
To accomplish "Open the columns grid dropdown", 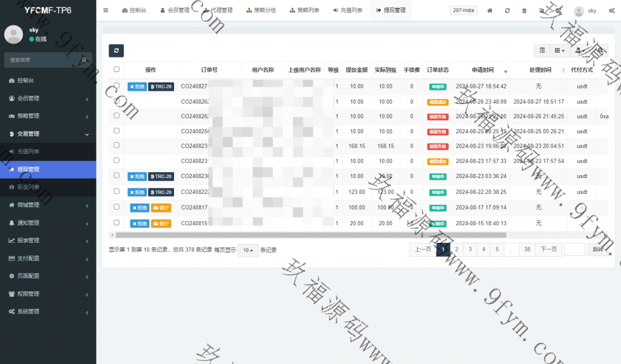I will [560, 51].
